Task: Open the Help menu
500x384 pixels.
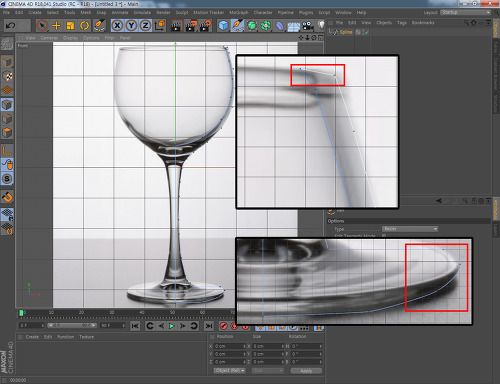Action: point(361,12)
